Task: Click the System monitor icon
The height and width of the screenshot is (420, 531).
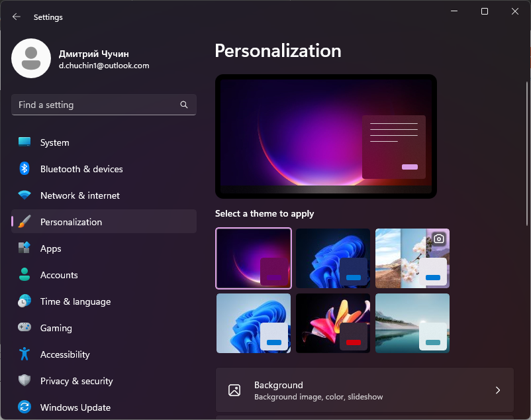Action: pyautogui.click(x=24, y=142)
